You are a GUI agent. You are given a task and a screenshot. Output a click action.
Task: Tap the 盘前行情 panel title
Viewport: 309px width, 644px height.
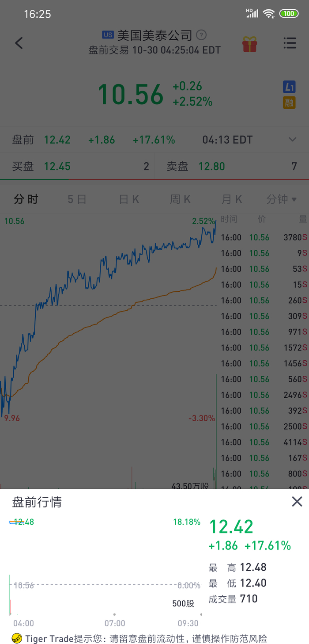pos(37,502)
